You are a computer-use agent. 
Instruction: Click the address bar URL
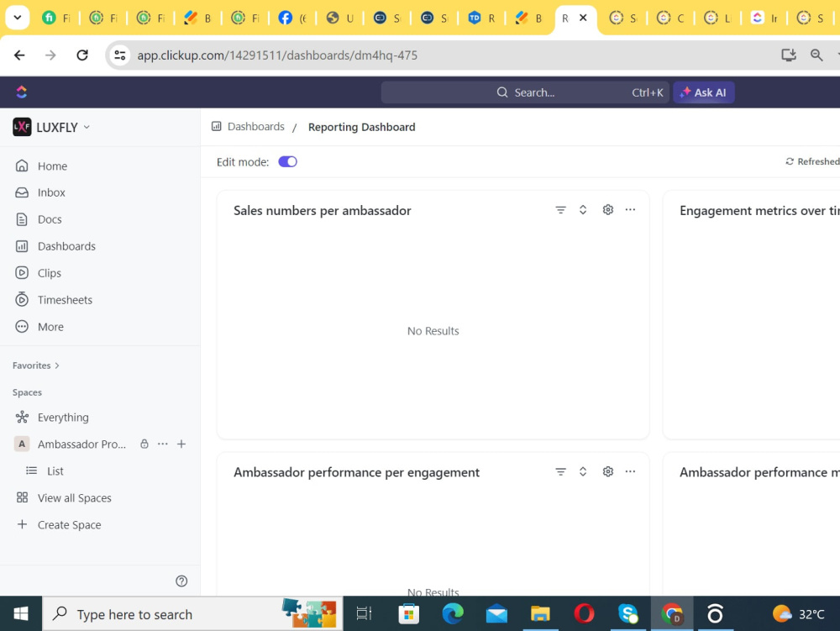[277, 55]
